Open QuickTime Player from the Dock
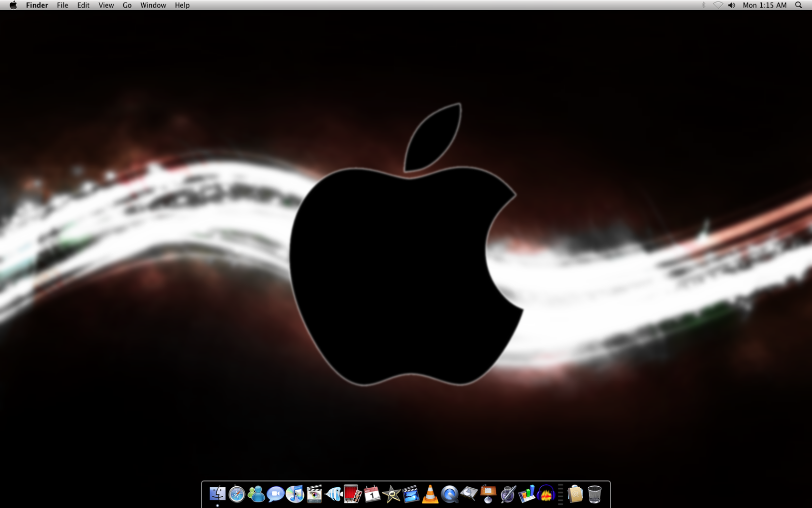This screenshot has height=508, width=812. [449, 494]
